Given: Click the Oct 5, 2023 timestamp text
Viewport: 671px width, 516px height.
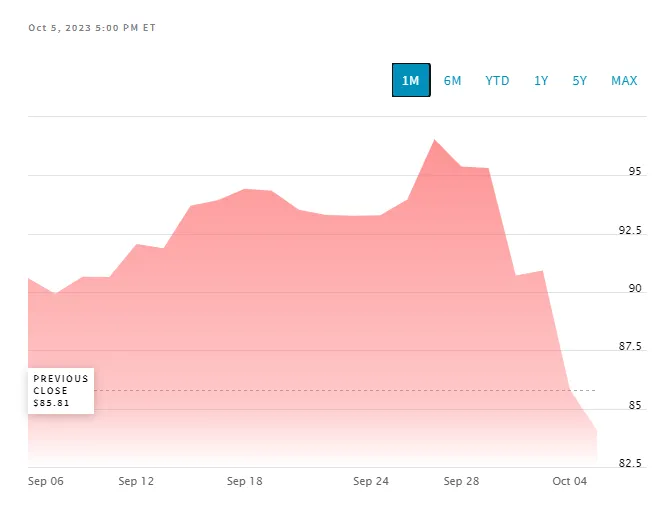Looking at the screenshot, I should click(92, 28).
